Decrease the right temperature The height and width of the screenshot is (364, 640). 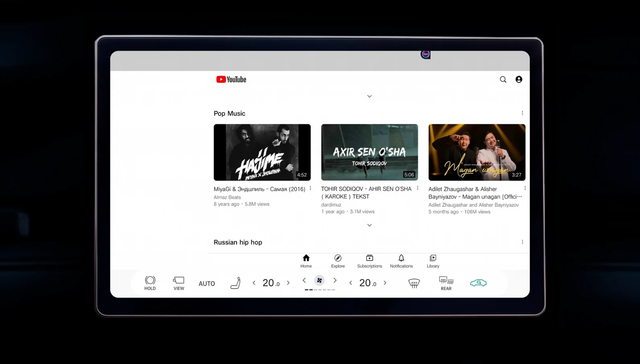tap(351, 283)
